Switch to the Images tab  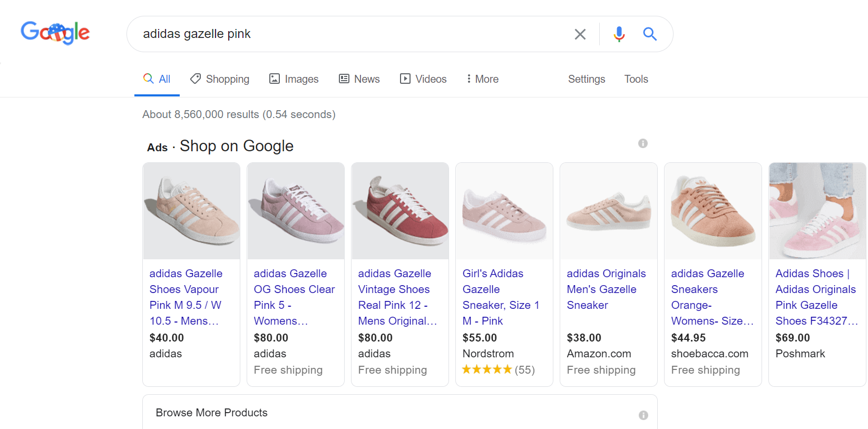click(x=294, y=79)
